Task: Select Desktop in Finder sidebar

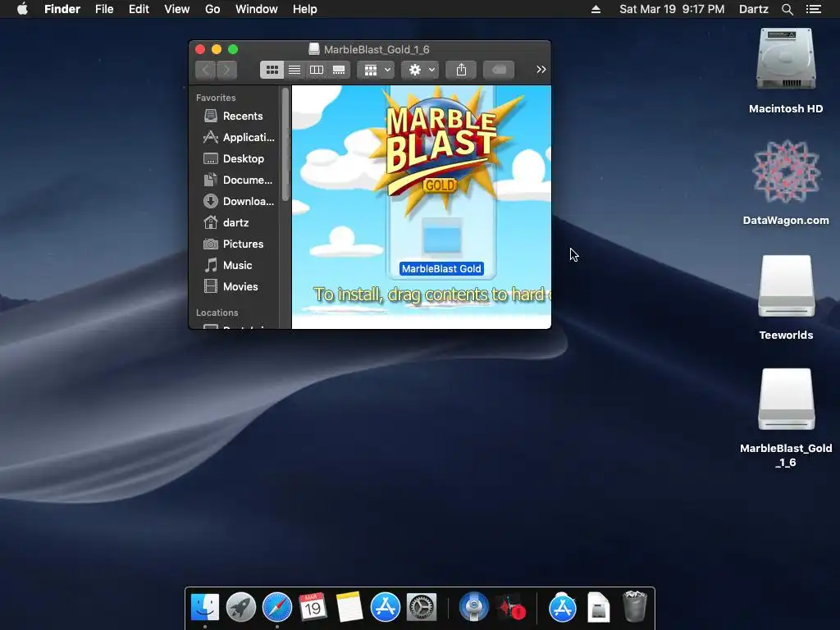Action: click(235, 158)
